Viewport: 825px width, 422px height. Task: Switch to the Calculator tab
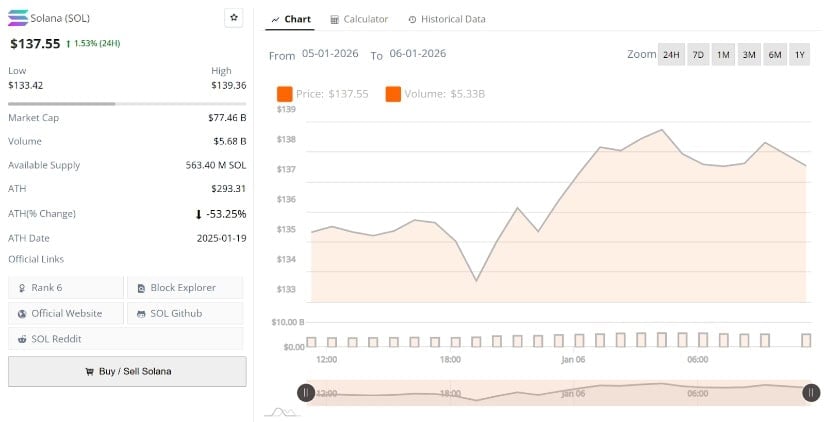pos(359,19)
